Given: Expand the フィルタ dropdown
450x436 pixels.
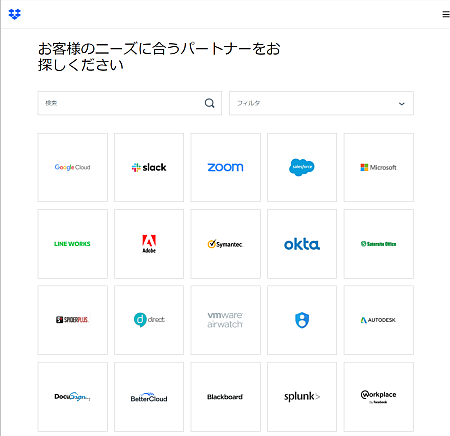Looking at the screenshot, I should pos(321,103).
